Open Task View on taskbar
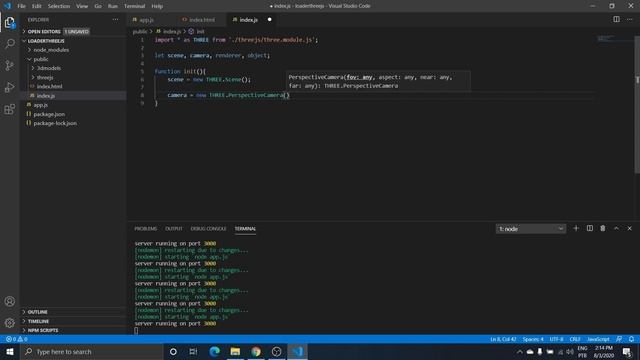 (193, 351)
